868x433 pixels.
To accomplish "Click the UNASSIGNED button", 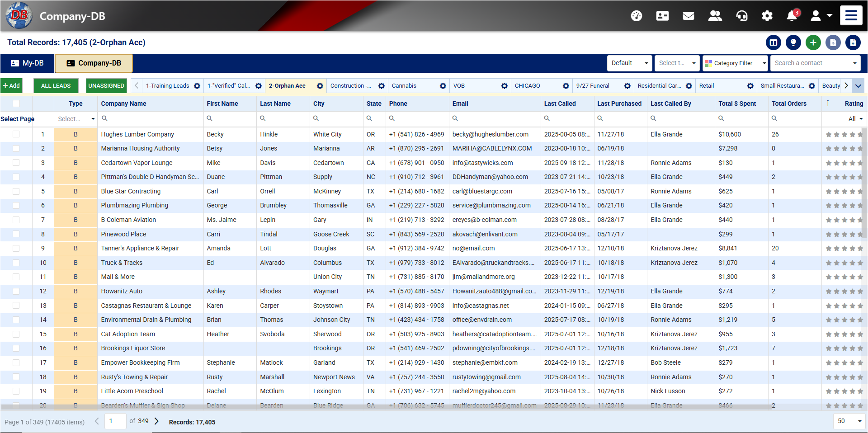I will (106, 86).
